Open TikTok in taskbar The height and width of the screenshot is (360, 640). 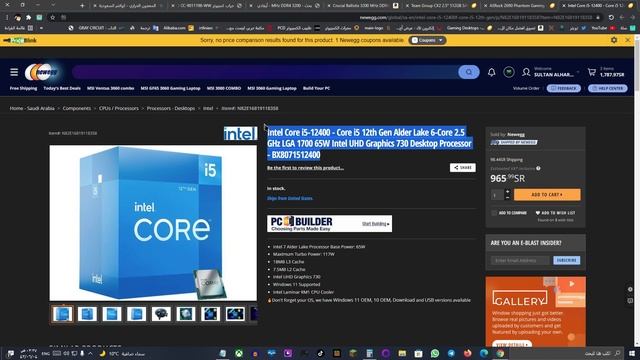point(320,353)
